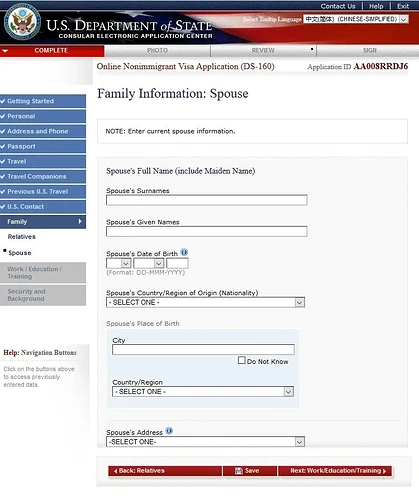Open the birth month dropdown
Viewport: 419px width, 500px height.
tap(148, 263)
